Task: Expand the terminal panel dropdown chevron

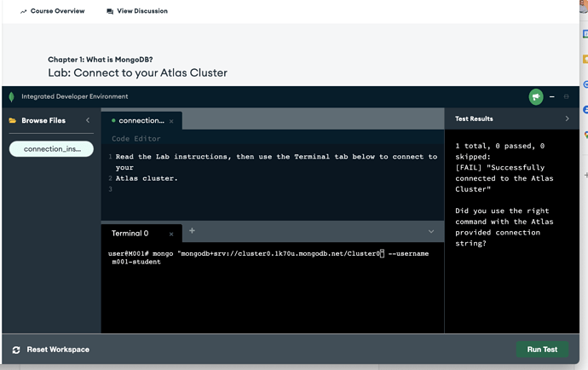Action: coord(430,232)
